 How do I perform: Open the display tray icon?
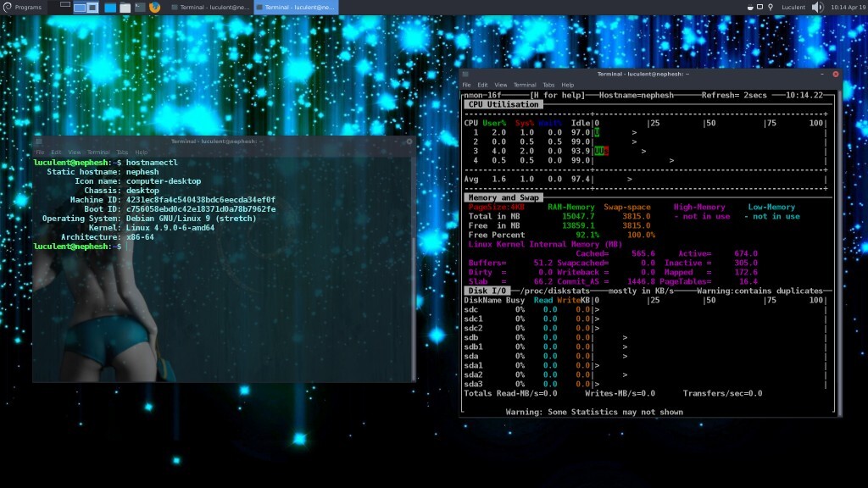(759, 7)
